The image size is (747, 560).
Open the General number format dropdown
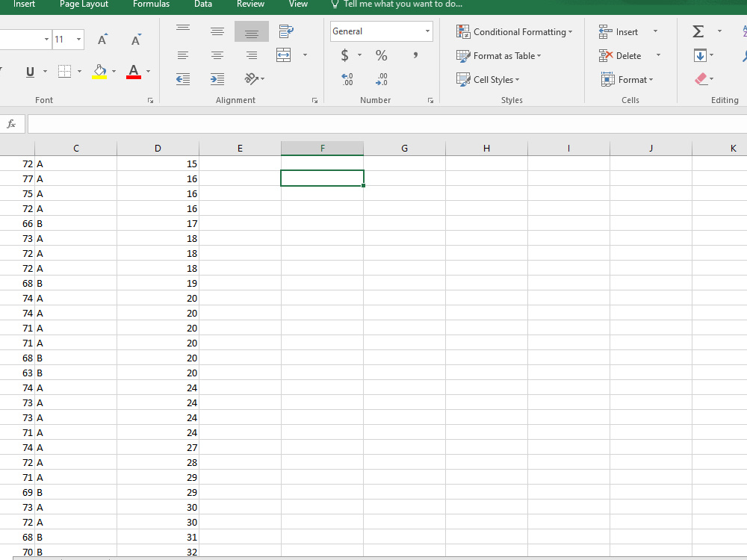427,31
